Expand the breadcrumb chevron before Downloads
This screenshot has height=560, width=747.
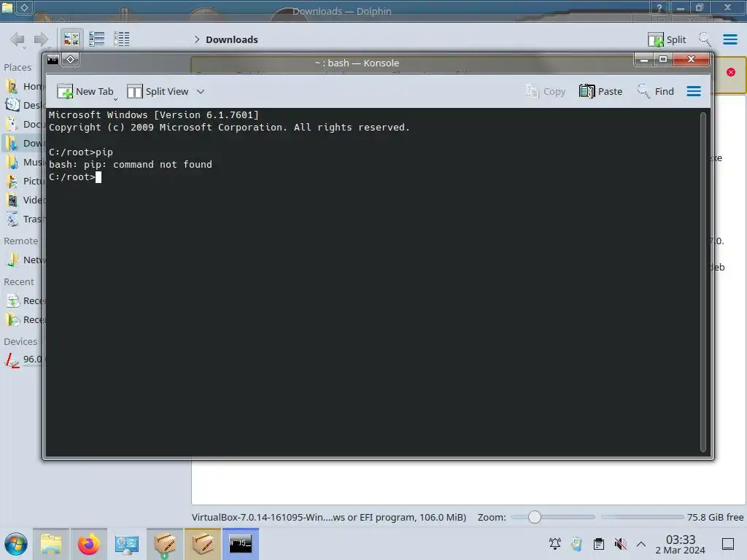tap(197, 39)
